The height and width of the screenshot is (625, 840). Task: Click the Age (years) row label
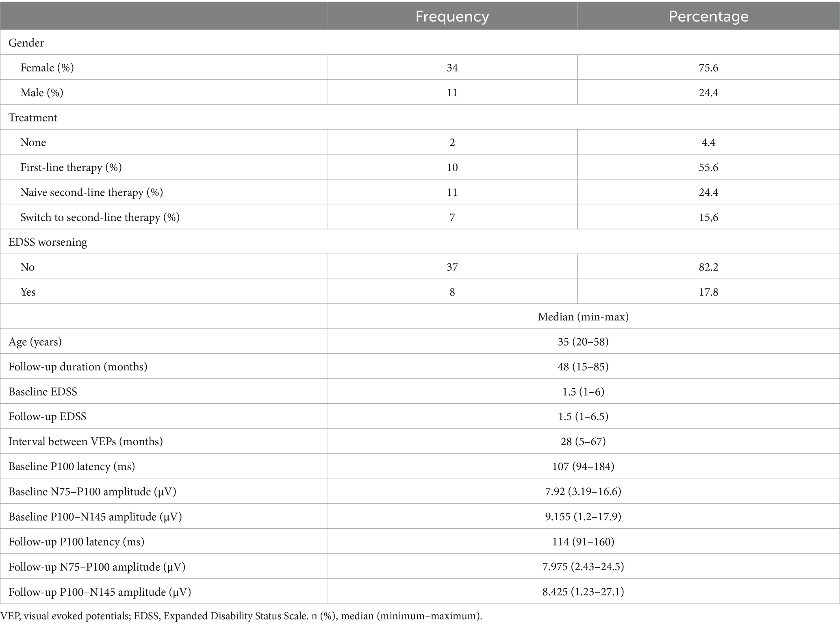35,342
